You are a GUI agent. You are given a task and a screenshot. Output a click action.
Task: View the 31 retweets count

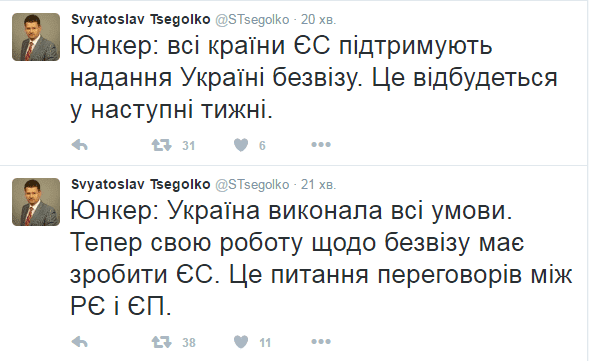[x=189, y=145]
